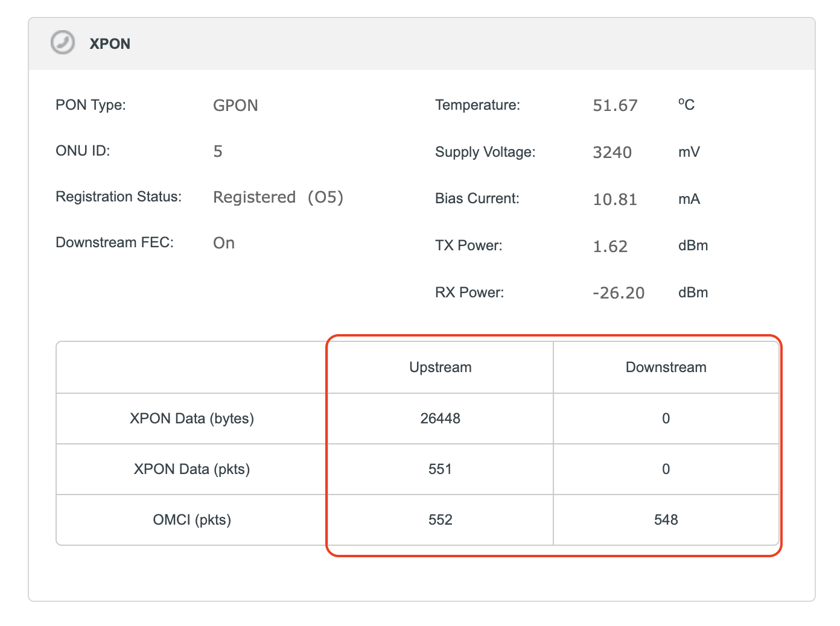Click the Upstream column header
Screen dimensions: 840x626
click(441, 367)
